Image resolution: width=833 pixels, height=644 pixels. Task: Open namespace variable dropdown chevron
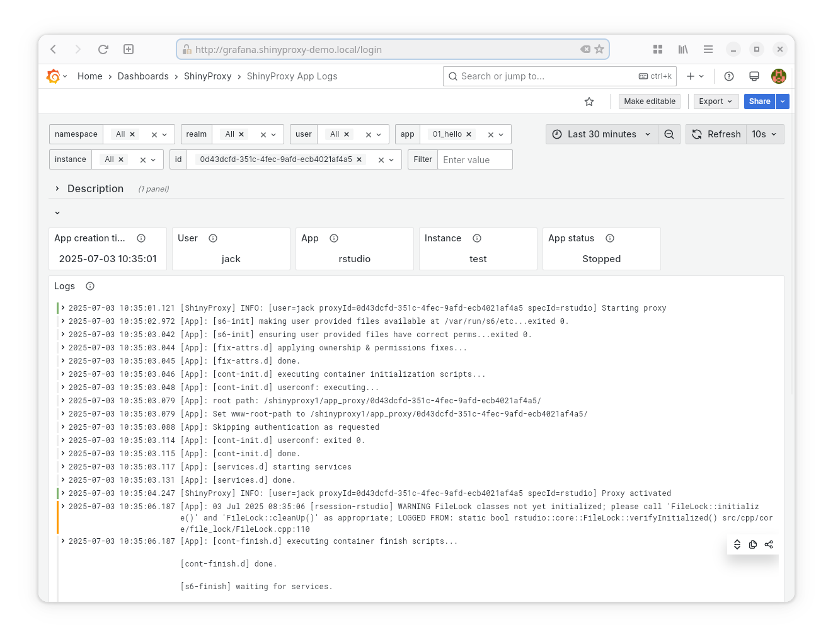tap(164, 135)
